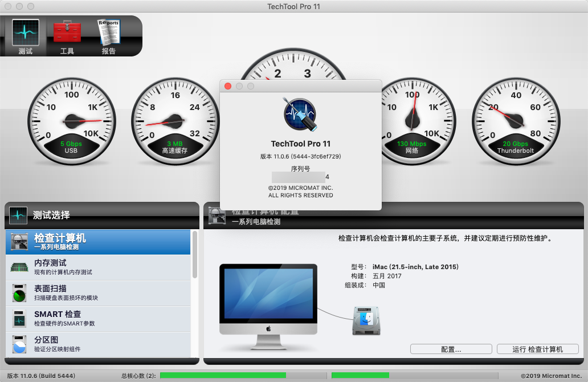Click the second CPU core usage bar
The image size is (588, 382).
pos(415,375)
